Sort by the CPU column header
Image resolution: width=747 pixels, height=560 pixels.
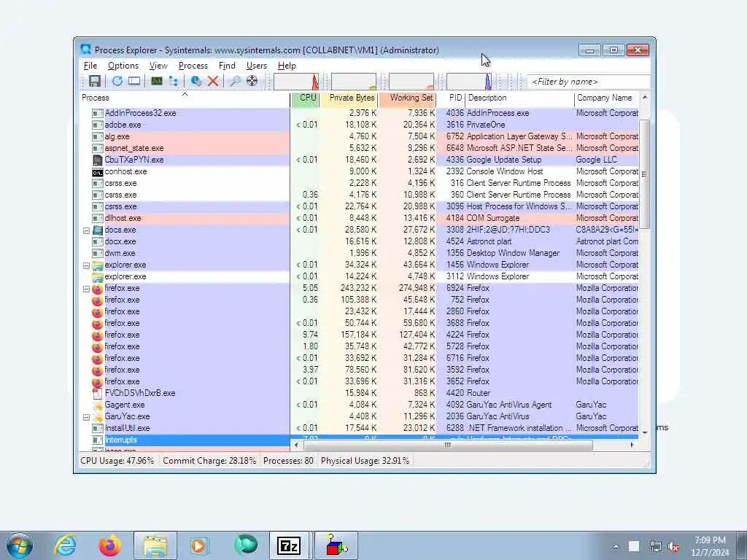305,98
